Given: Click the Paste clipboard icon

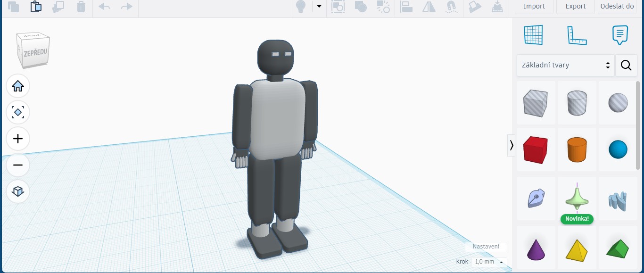Looking at the screenshot, I should (x=36, y=7).
